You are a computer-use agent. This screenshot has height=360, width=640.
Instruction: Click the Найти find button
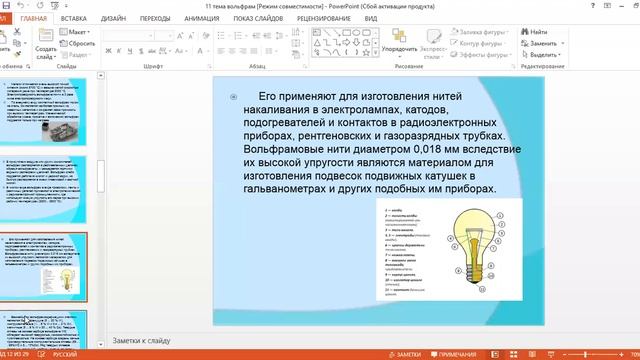(x=534, y=32)
